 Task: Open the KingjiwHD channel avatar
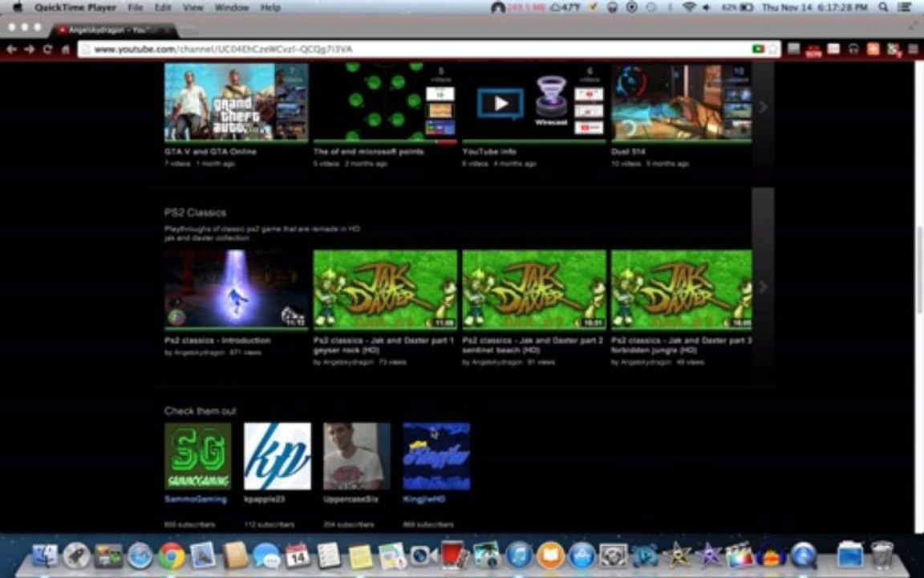(x=436, y=456)
